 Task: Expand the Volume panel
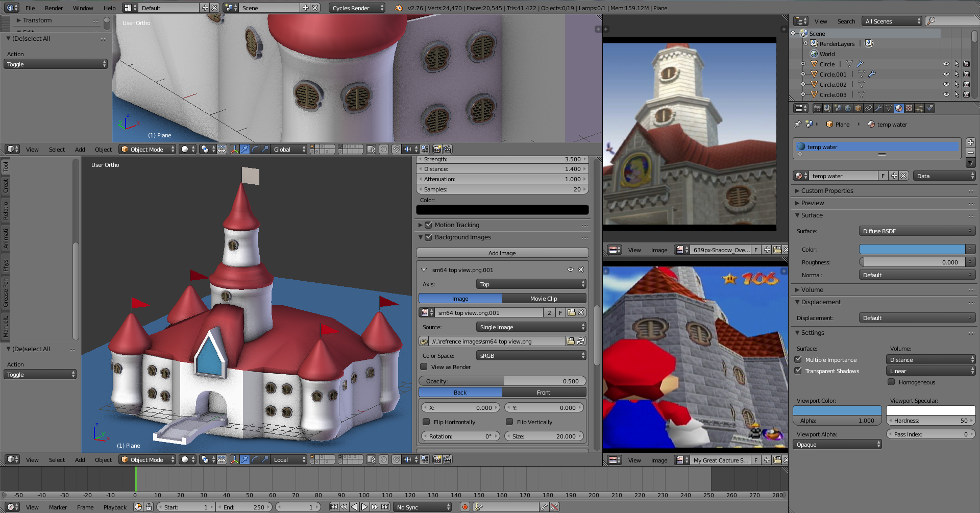click(812, 289)
